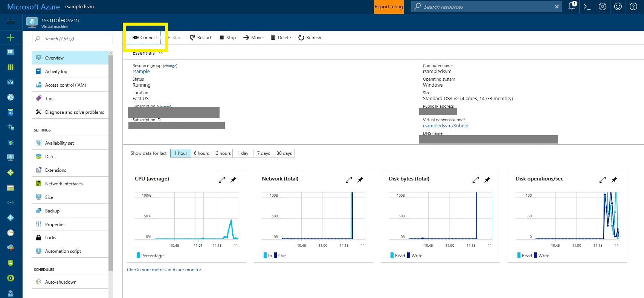Viewport: 644px width, 298px height.
Task: Expand the Disk bytes (total) chart
Action: point(476,180)
